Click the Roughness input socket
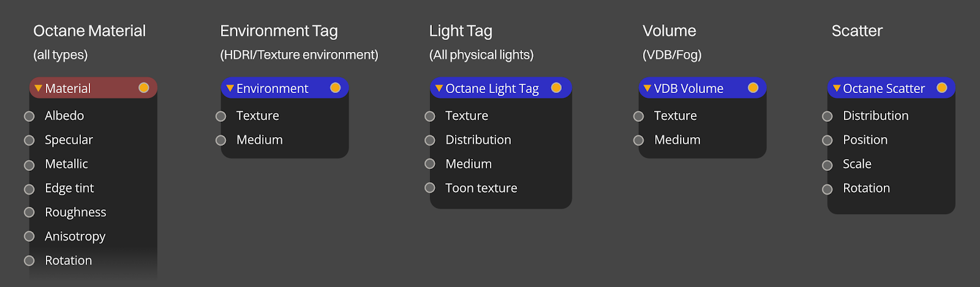Screen dimensions: 980x287 click(29, 212)
